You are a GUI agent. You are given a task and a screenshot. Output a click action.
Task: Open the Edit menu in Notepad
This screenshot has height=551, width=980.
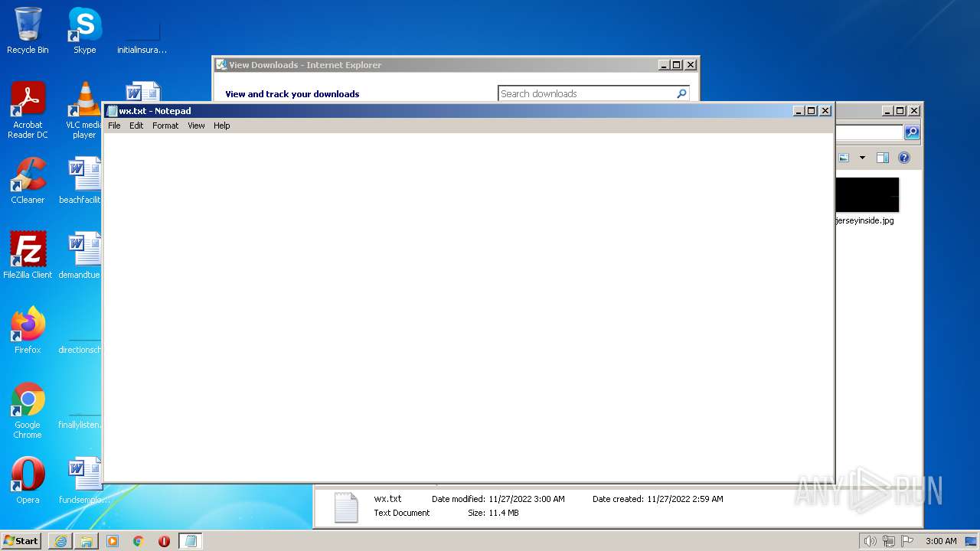(136, 126)
